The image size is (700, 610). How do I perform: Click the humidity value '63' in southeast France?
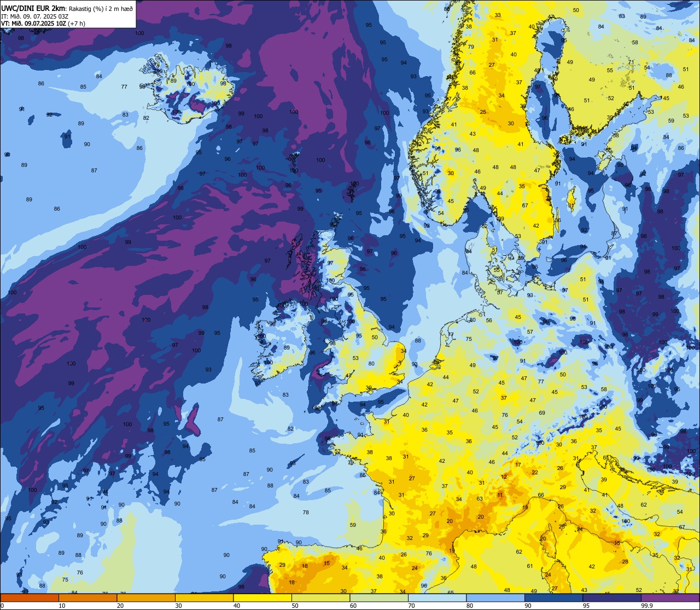pos(480,498)
